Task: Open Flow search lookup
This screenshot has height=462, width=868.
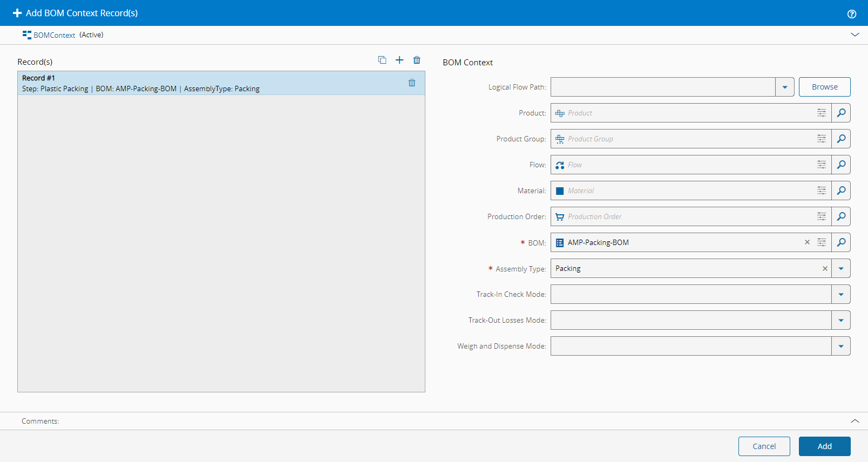Action: point(841,165)
